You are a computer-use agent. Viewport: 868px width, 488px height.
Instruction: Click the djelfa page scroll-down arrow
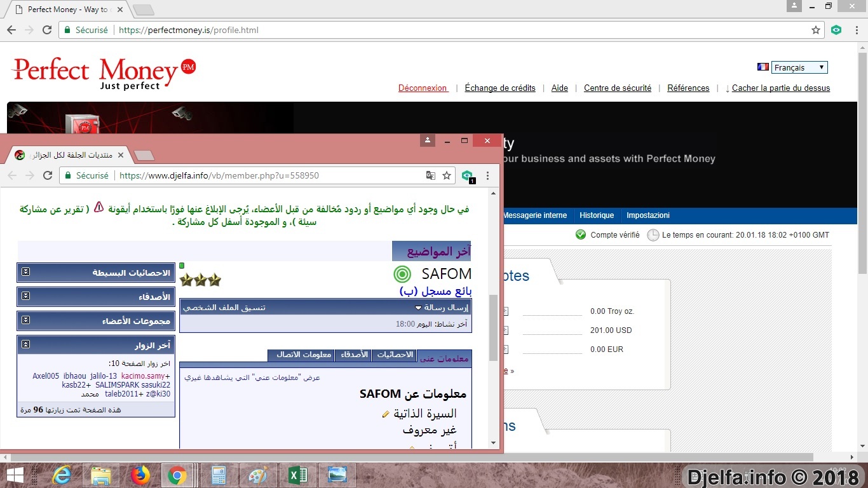[x=493, y=443]
